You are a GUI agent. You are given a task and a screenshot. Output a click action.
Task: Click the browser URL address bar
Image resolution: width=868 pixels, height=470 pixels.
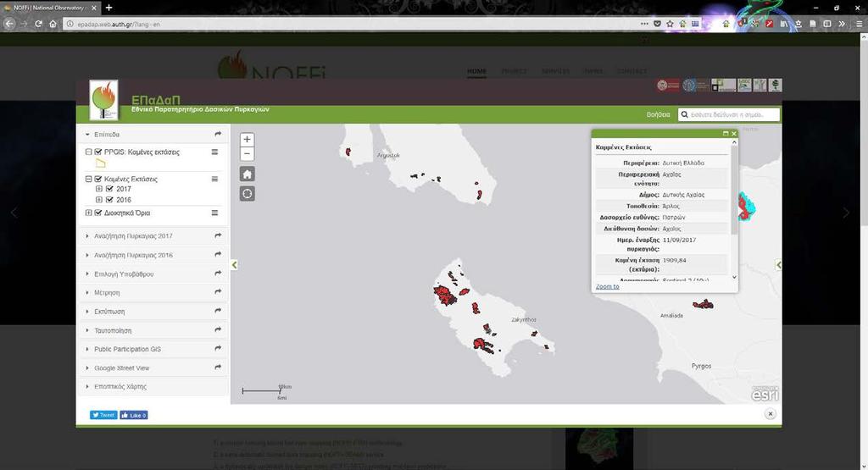[x=354, y=24]
